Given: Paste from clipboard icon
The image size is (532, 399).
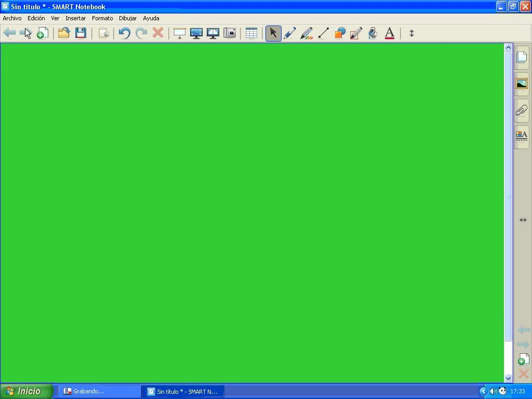Looking at the screenshot, I should (x=103, y=33).
